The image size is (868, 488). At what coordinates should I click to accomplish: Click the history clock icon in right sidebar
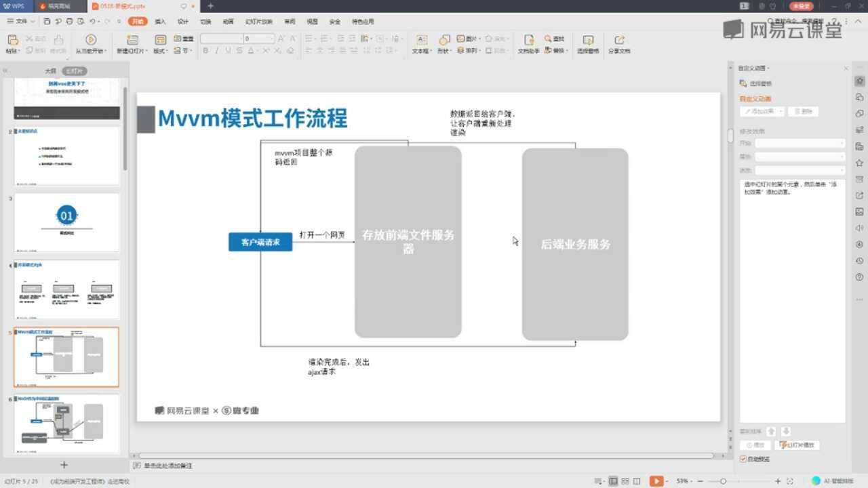pos(860,261)
